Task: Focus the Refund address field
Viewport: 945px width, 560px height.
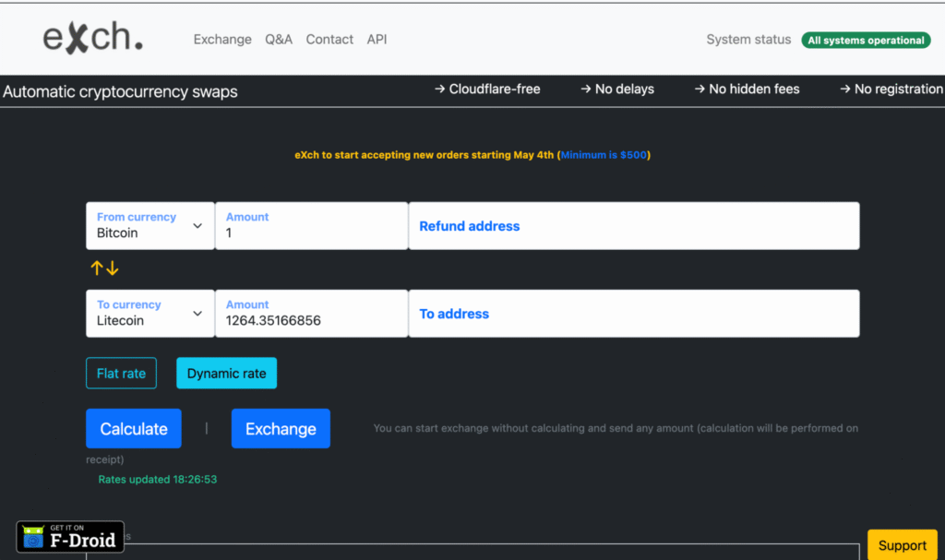Action: (634, 225)
